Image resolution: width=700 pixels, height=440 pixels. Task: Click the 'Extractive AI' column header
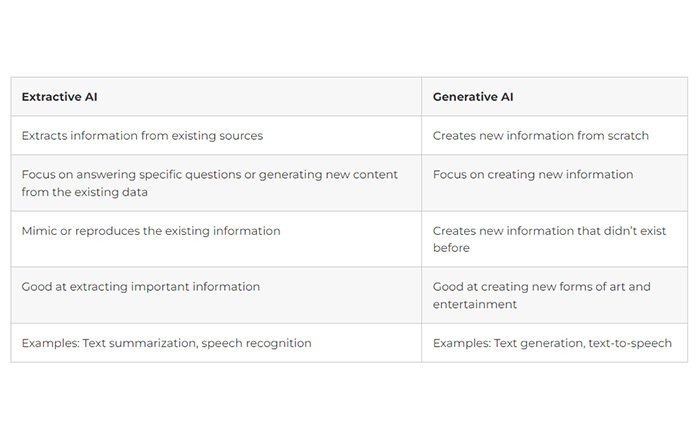tap(59, 97)
